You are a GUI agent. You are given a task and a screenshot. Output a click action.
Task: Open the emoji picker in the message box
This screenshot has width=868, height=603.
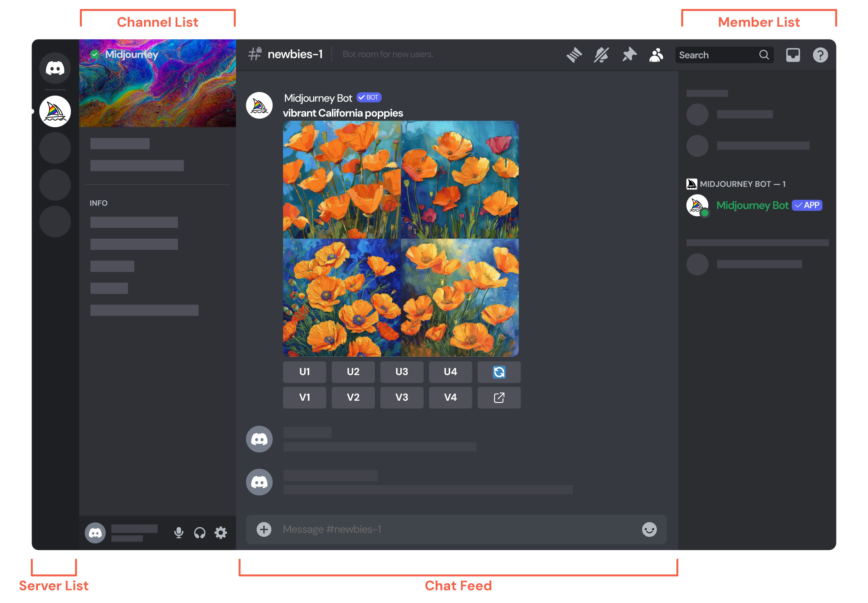point(649,529)
